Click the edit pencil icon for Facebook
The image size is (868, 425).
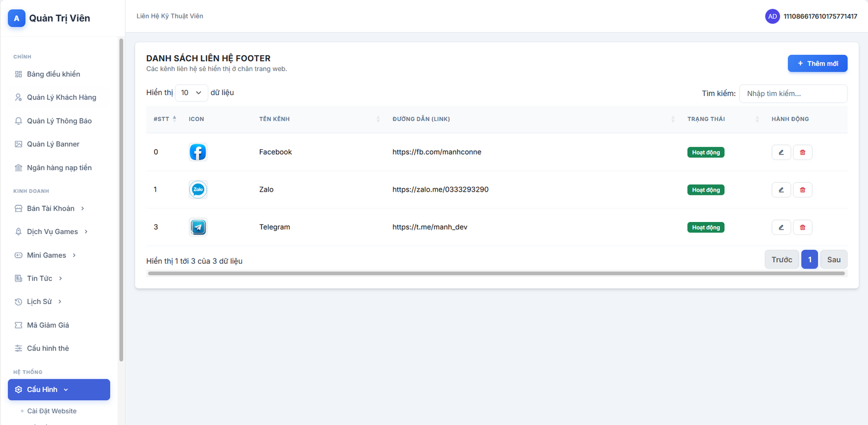(781, 153)
